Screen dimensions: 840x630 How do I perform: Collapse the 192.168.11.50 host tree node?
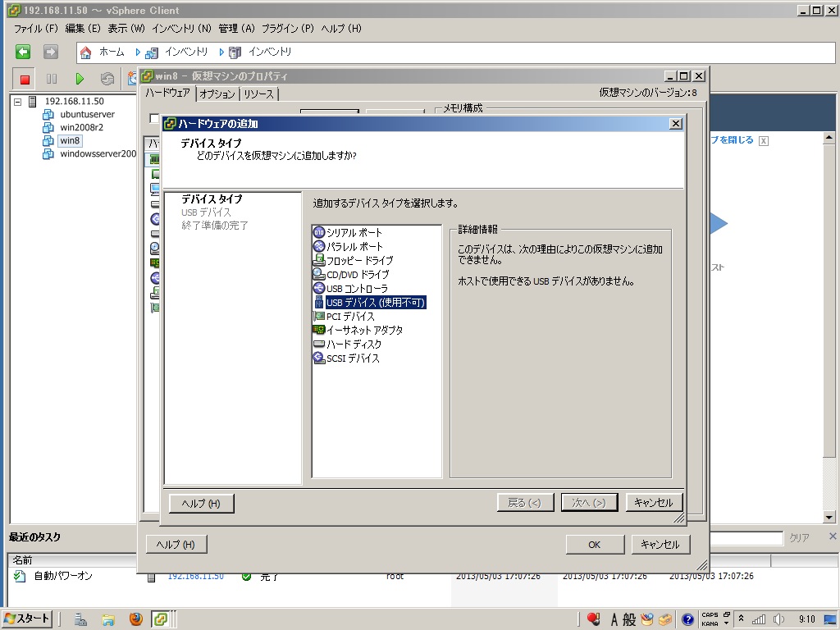tap(18, 101)
